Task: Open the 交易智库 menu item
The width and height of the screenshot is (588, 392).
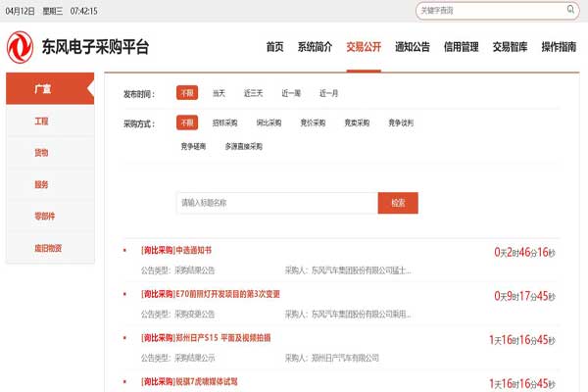Action: pos(510,47)
